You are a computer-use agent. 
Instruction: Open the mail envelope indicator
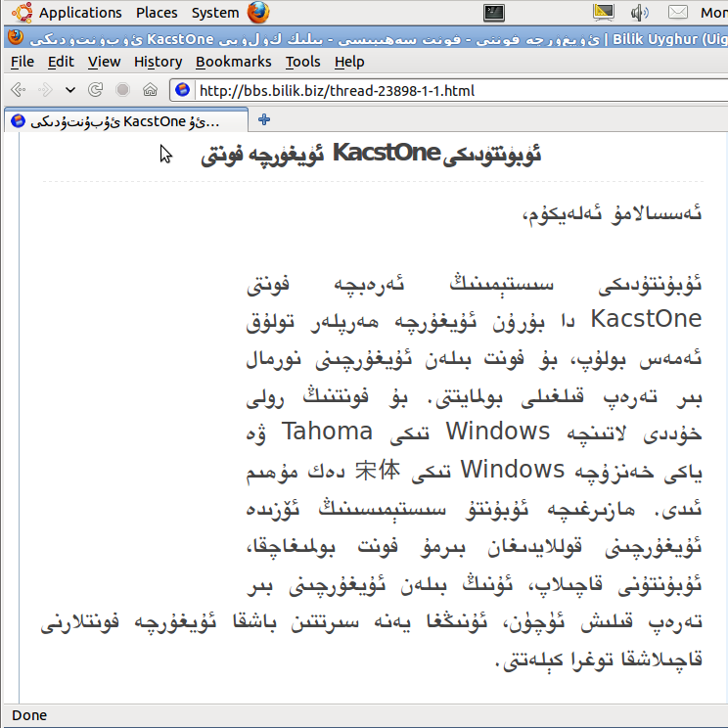click(678, 12)
